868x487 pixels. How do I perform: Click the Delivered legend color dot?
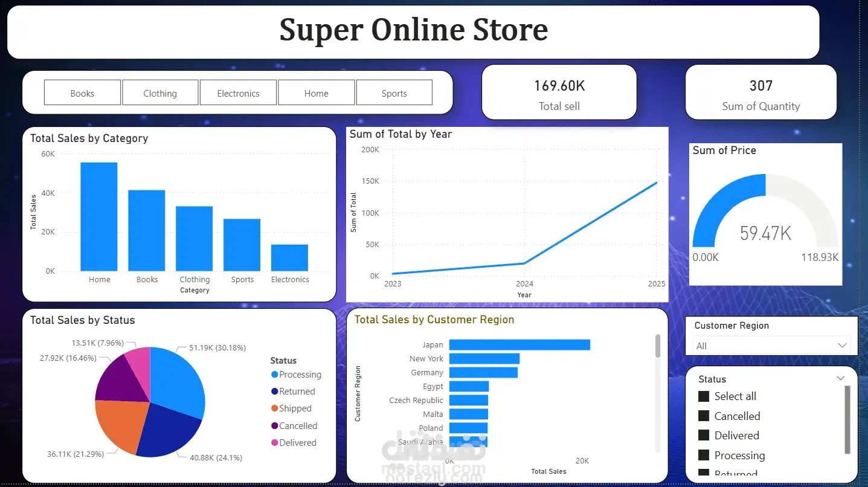(x=275, y=443)
